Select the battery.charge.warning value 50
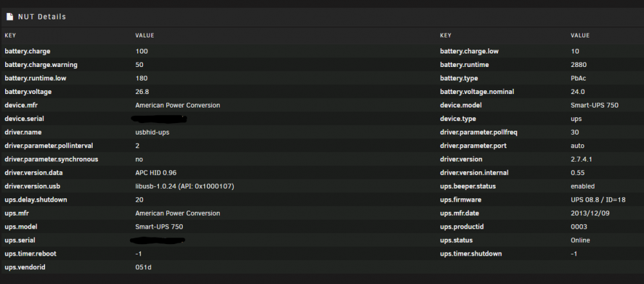 (x=139, y=65)
